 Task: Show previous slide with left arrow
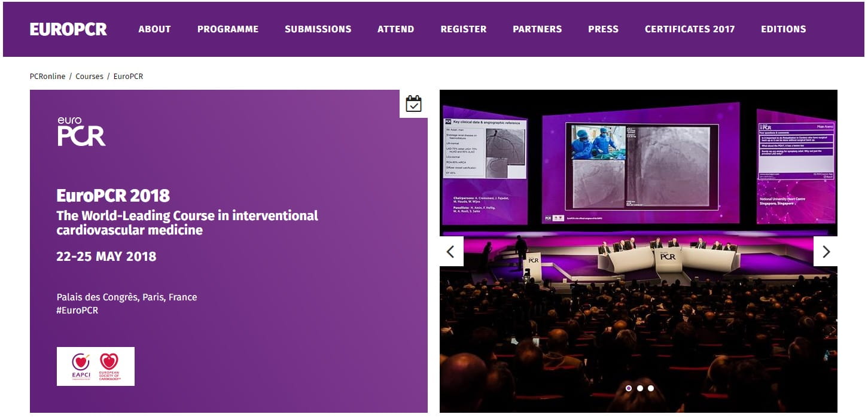point(451,252)
